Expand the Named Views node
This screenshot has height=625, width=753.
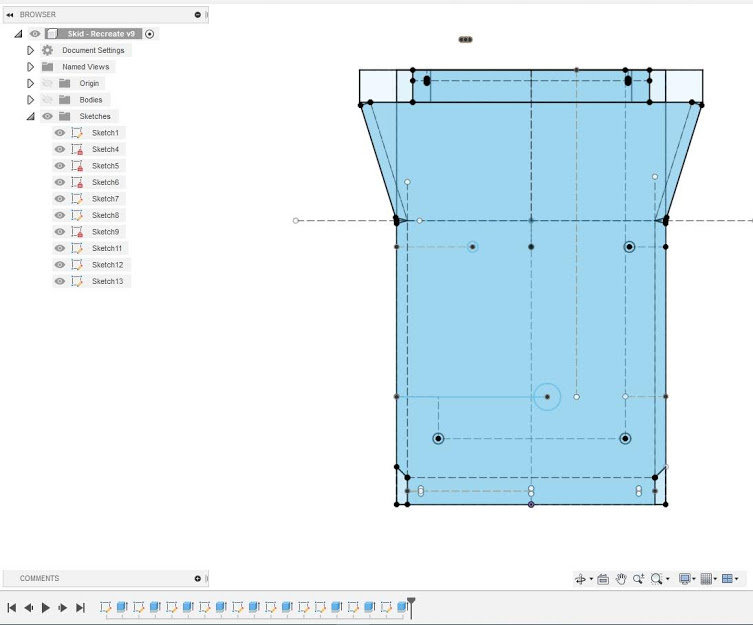coord(30,67)
